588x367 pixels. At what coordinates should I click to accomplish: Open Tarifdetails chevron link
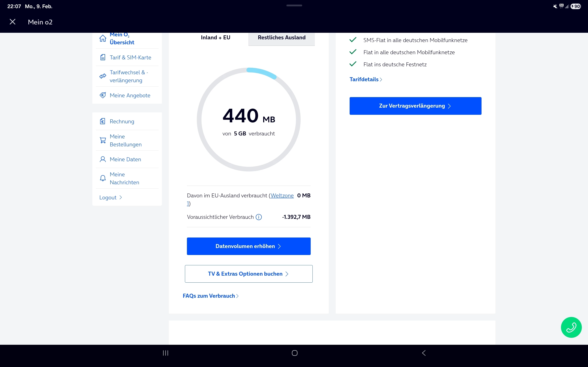point(366,79)
